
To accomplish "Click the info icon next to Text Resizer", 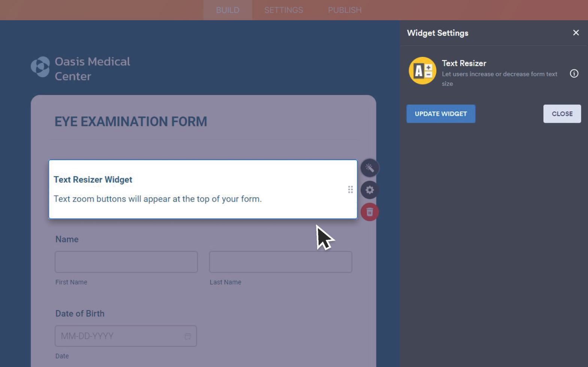I will coord(574,74).
